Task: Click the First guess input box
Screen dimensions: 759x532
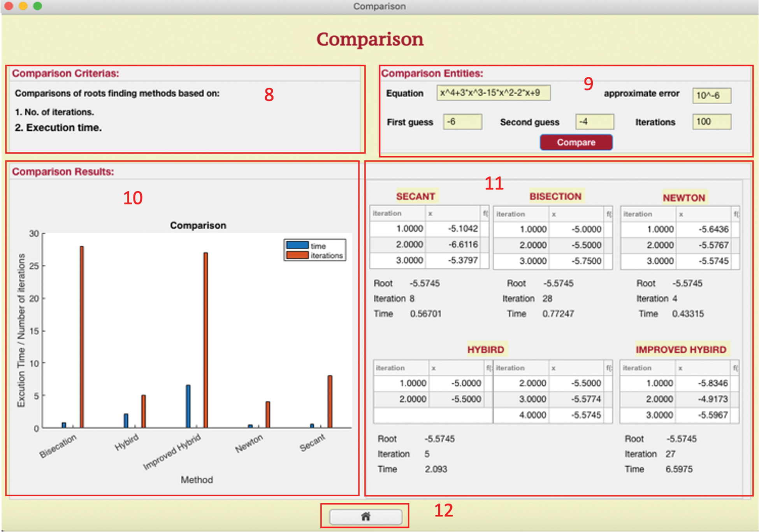Action: click(462, 122)
